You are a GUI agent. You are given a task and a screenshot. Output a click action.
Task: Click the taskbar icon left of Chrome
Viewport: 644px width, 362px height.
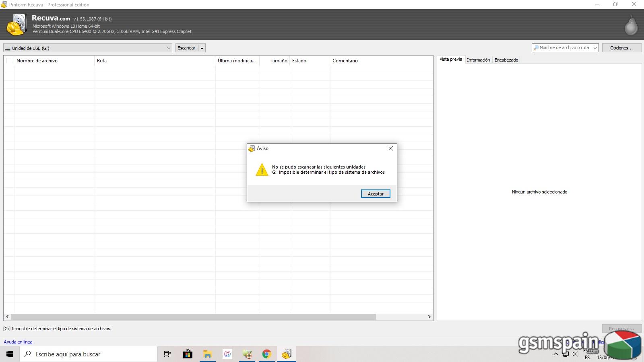click(x=247, y=354)
